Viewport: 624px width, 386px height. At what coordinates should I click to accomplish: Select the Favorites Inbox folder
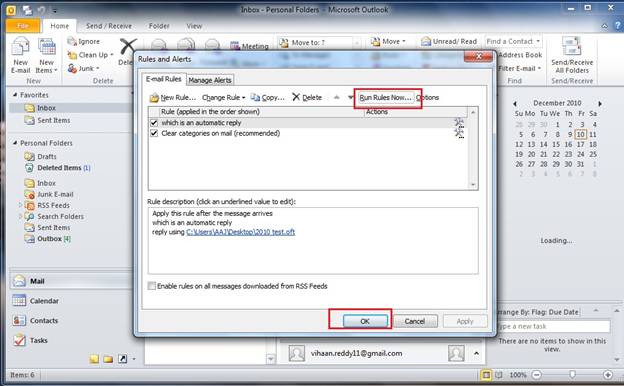point(46,108)
